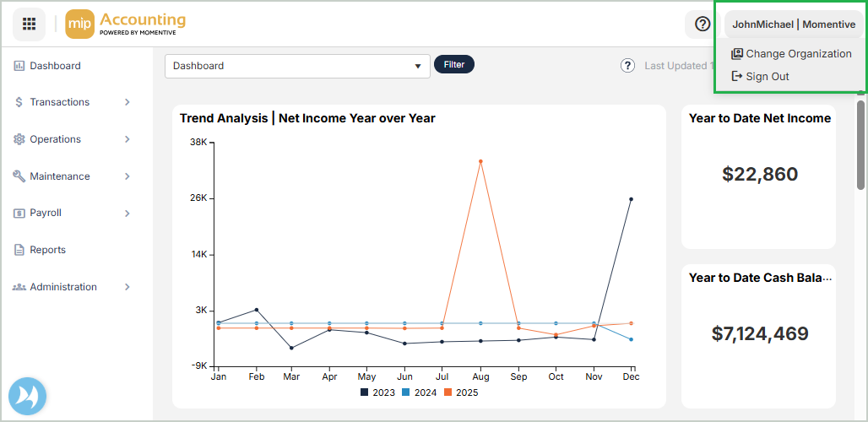Click the Transactions dollar sign icon

[x=19, y=102]
